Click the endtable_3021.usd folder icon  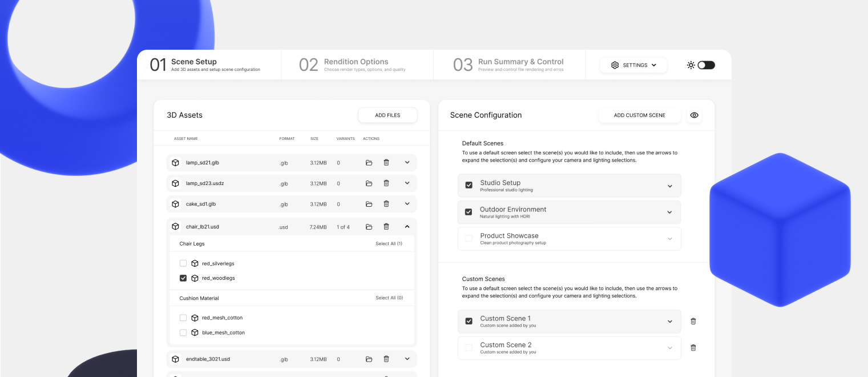369,359
